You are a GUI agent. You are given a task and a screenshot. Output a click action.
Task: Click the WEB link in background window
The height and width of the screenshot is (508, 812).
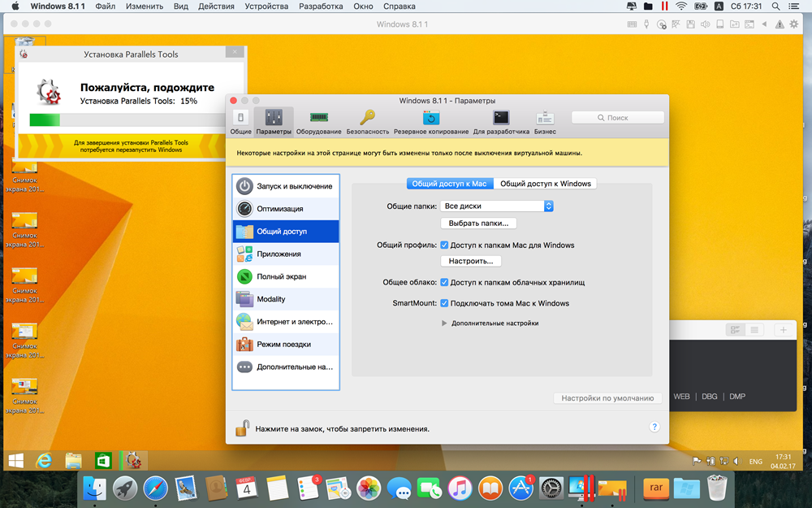pos(681,397)
